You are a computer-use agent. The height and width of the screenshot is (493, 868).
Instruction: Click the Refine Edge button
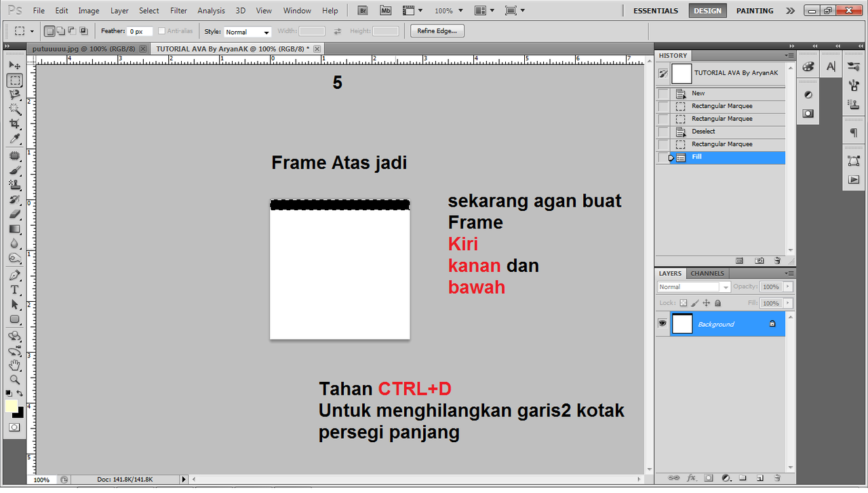(x=437, y=31)
